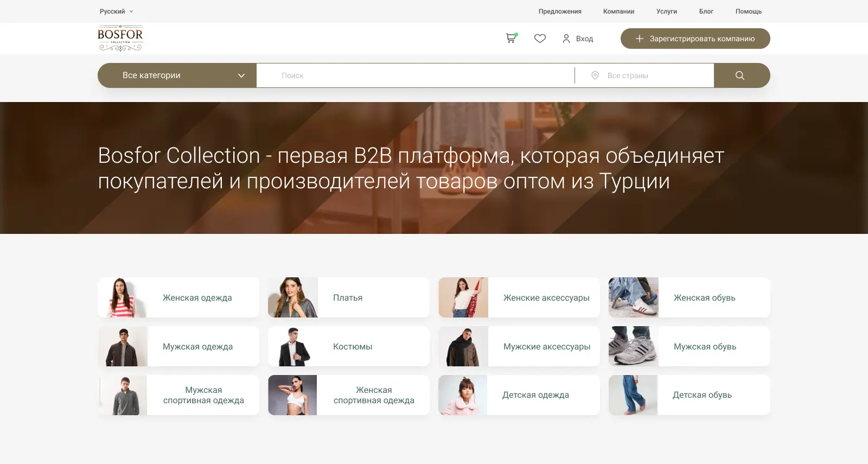Open the Блог link
The width and height of the screenshot is (868, 464).
706,11
